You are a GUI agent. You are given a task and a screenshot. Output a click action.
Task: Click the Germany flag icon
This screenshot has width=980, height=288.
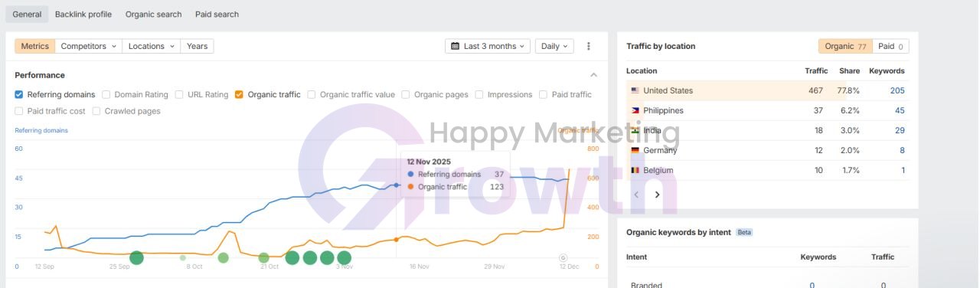point(635,150)
